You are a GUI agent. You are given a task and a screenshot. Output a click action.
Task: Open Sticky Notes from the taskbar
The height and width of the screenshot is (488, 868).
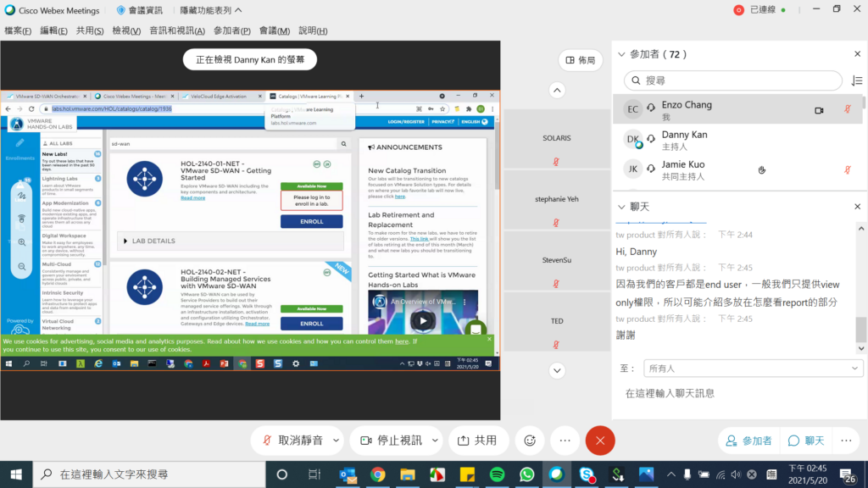point(468,474)
